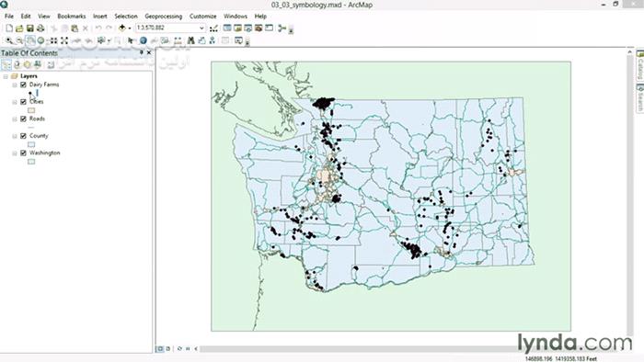Click the Fixed Zoom Out icon
This screenshot has height=362, width=644.
coord(64,40)
